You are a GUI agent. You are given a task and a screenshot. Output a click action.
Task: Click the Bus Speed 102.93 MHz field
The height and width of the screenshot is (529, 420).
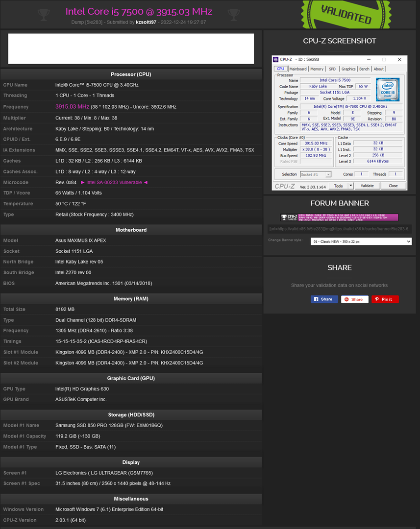tap(316, 156)
